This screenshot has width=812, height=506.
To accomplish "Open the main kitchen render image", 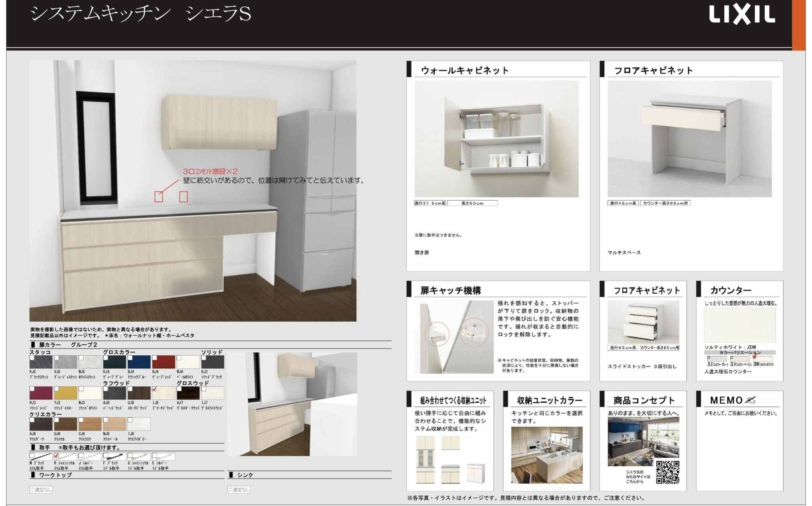I will point(193,191).
